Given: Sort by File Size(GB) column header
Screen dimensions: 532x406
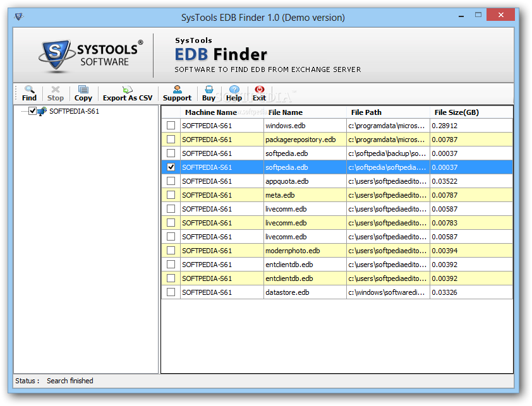Looking at the screenshot, I should pos(471,112).
